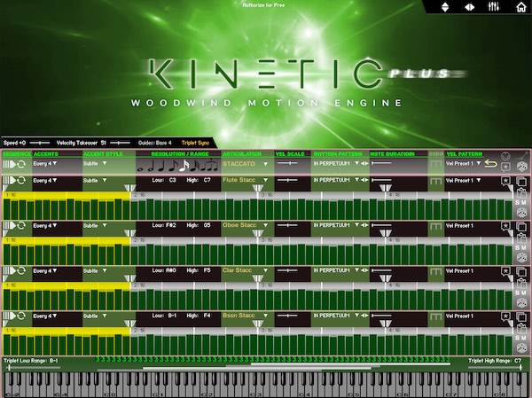Solo the Flute Stacc row
Image resolution: width=532 pixels, height=398 pixels.
518,203
